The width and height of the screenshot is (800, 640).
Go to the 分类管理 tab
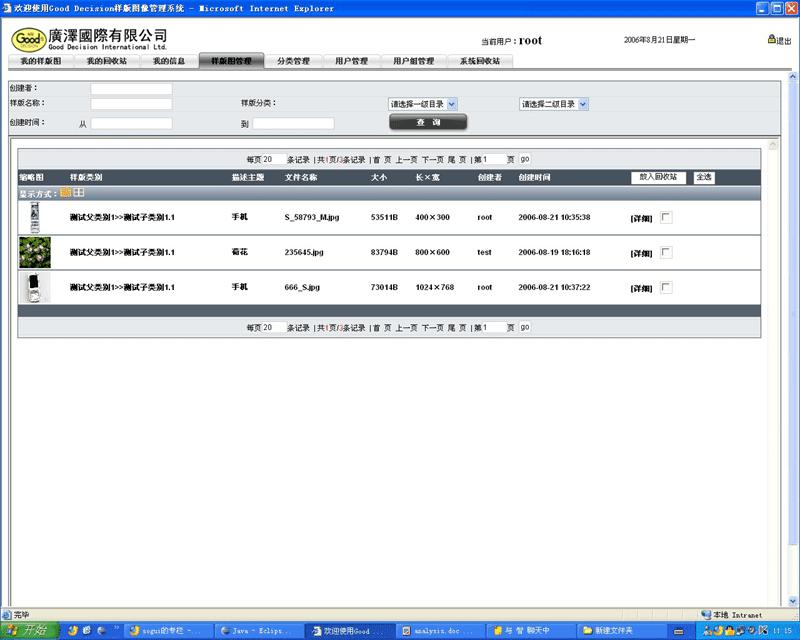[293, 61]
